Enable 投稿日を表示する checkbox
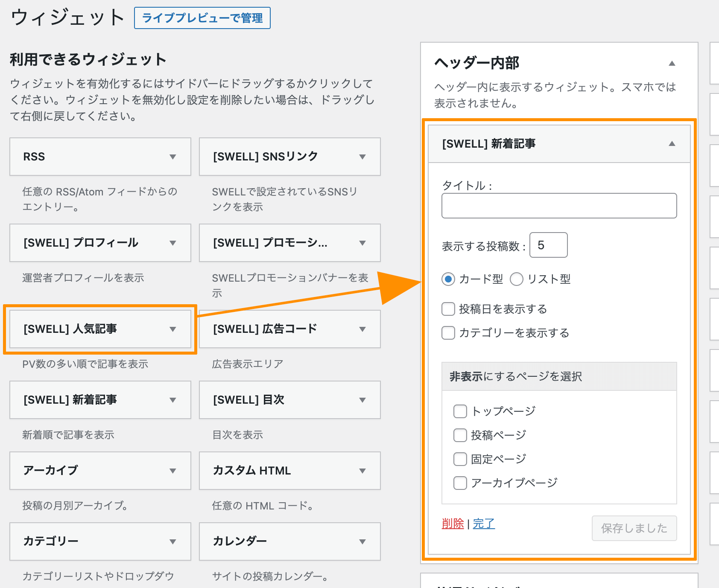Viewport: 719px width, 588px height. pos(448,309)
